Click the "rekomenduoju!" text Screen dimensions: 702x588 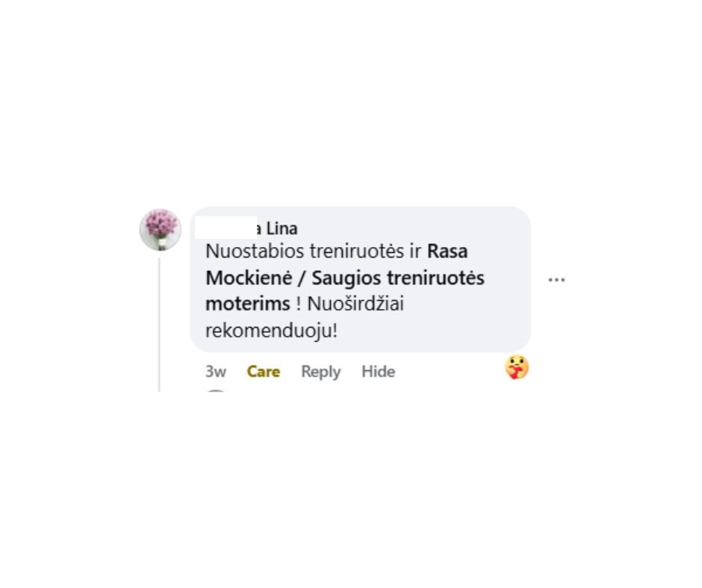tap(271, 331)
